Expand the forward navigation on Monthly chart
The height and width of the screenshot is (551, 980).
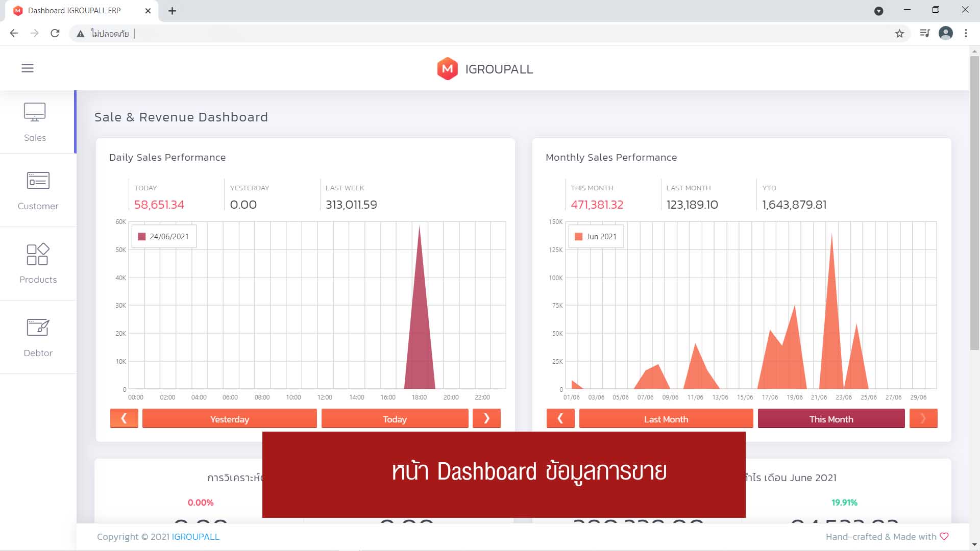[923, 418]
